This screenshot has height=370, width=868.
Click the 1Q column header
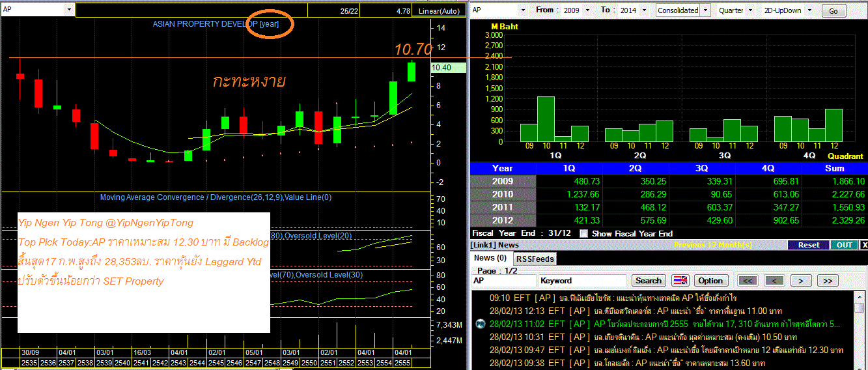pos(568,168)
